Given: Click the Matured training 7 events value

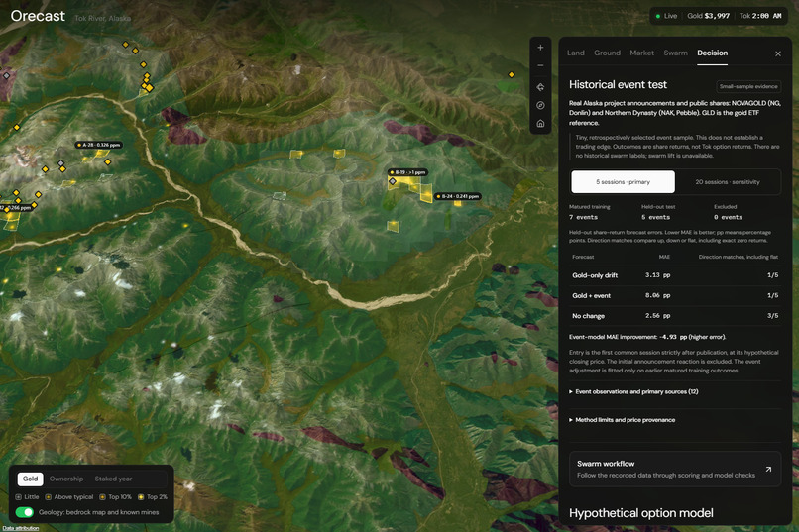Looking at the screenshot, I should pyautogui.click(x=583, y=217).
